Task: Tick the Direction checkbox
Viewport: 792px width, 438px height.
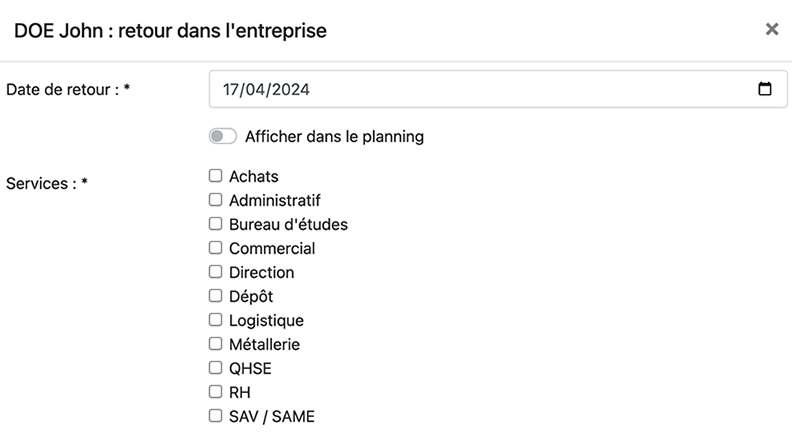Action: [x=215, y=272]
